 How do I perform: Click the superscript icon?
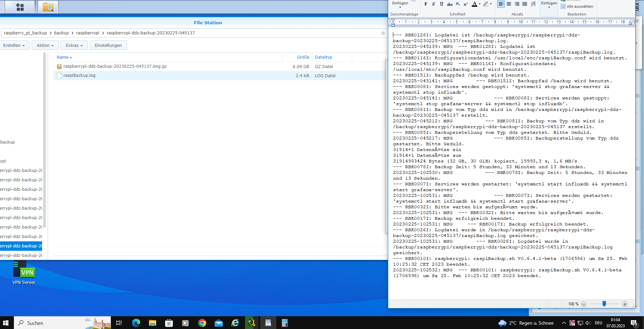[x=465, y=4]
